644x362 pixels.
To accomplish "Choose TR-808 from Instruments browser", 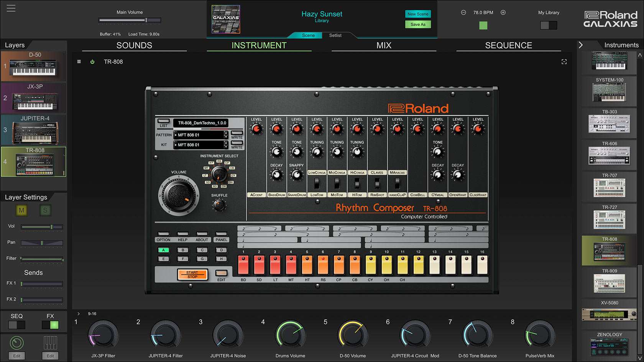I will pos(609,250).
